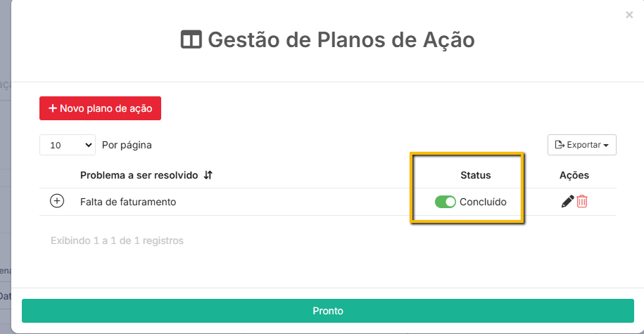Toggle the Concluído status switch off
Image resolution: width=644 pixels, height=334 pixels.
click(x=446, y=202)
